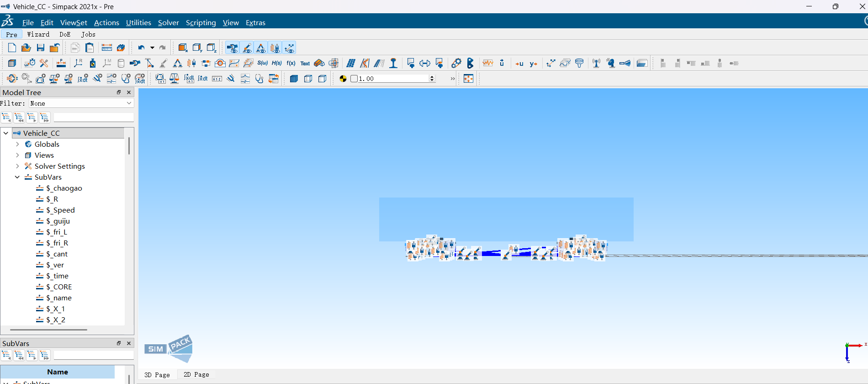Click the ruler measure tool icon

click(x=107, y=48)
